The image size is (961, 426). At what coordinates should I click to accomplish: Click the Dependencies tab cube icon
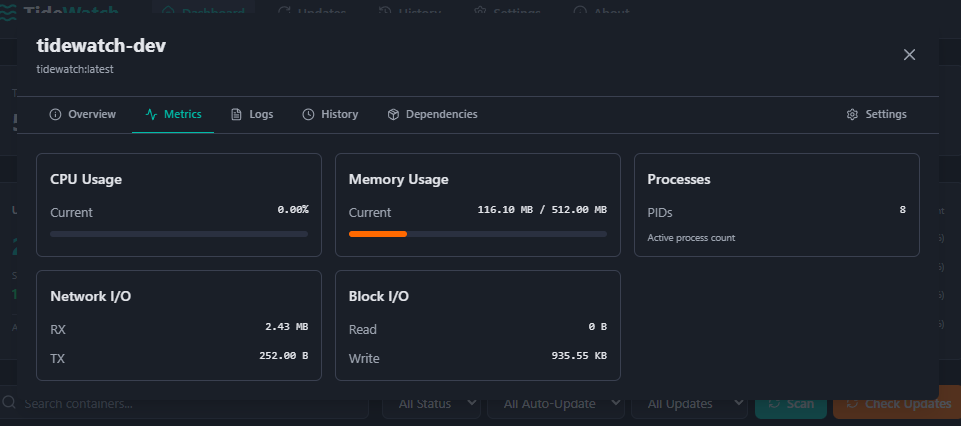point(394,115)
